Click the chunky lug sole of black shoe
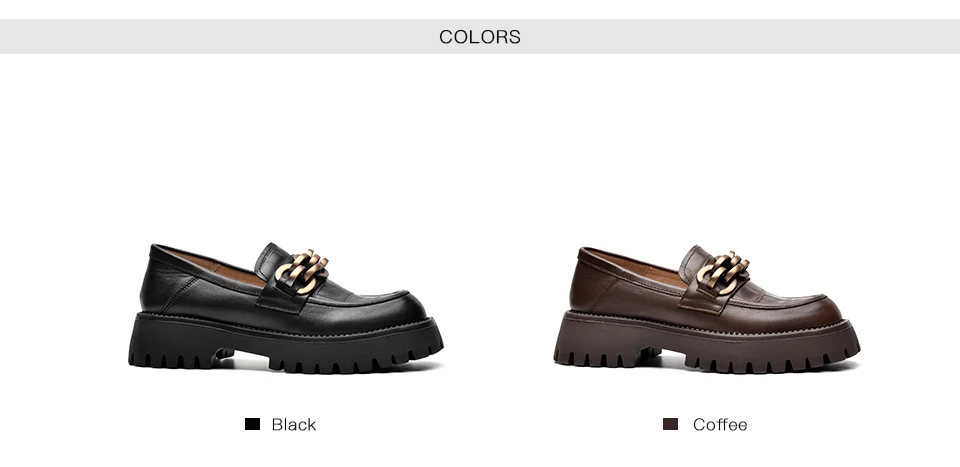The width and height of the screenshot is (960, 467). (286, 344)
